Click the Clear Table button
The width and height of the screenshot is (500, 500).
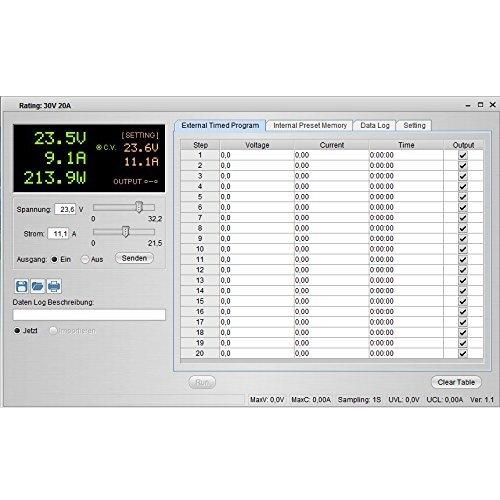pyautogui.click(x=456, y=382)
